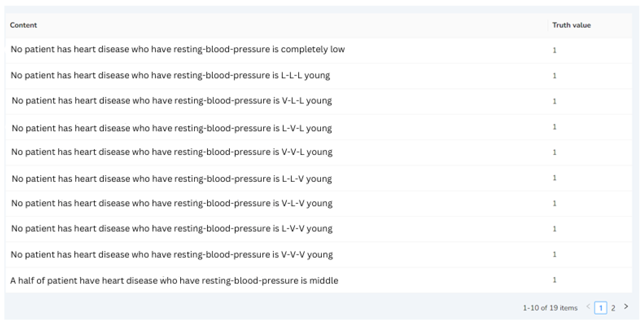The width and height of the screenshot is (644, 324).
Task: Select row with 'completely low' statement
Action: pyautogui.click(x=177, y=49)
